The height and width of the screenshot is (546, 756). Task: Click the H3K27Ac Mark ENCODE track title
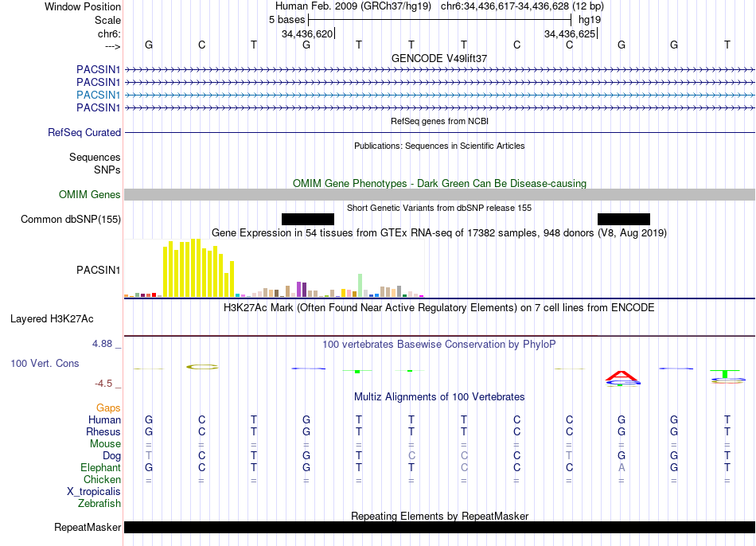[x=439, y=308]
